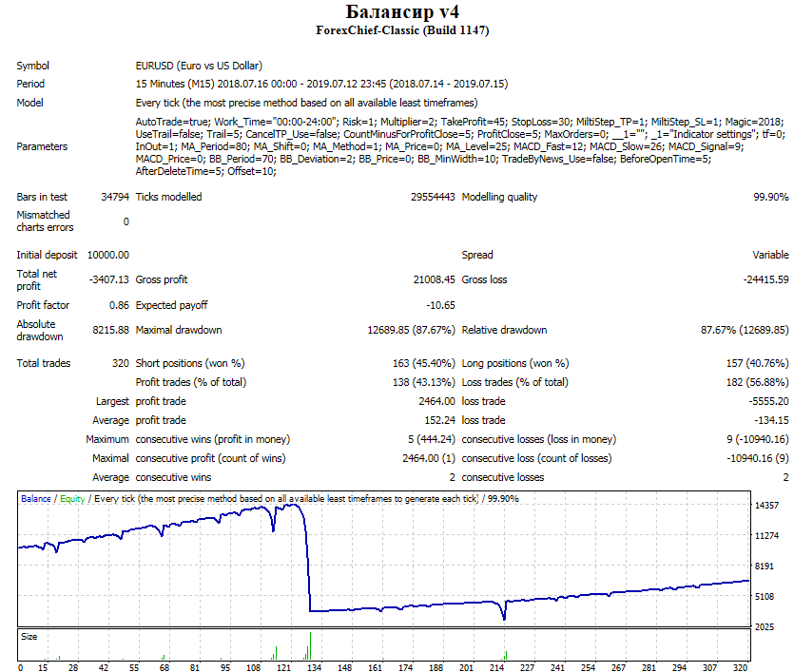The height and width of the screenshot is (672, 794).
Task: Click the x-axis tick label "214"
Action: (496, 667)
